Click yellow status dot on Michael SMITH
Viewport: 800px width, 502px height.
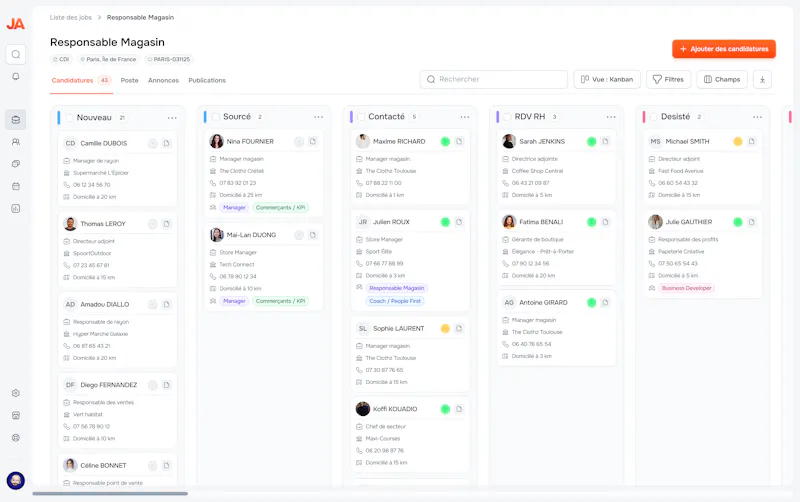738,141
